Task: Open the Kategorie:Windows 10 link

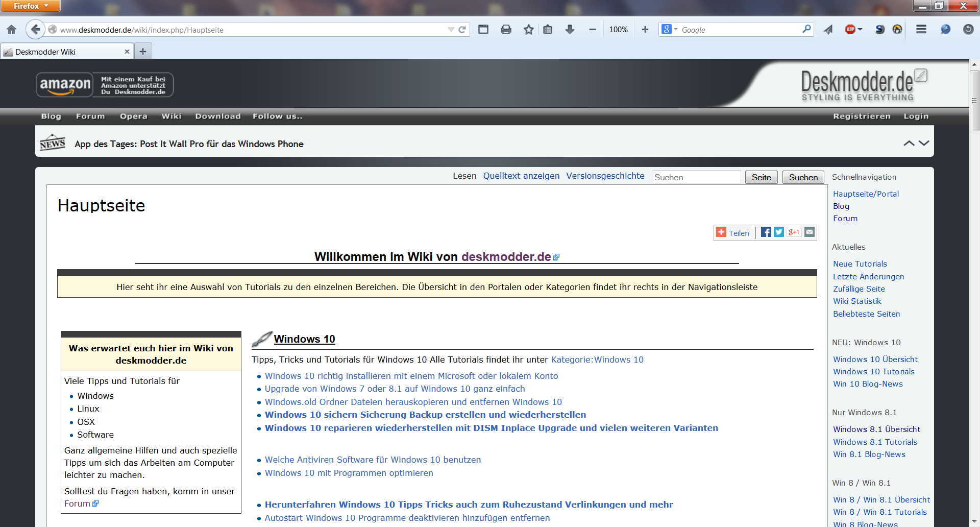Action: [597, 360]
